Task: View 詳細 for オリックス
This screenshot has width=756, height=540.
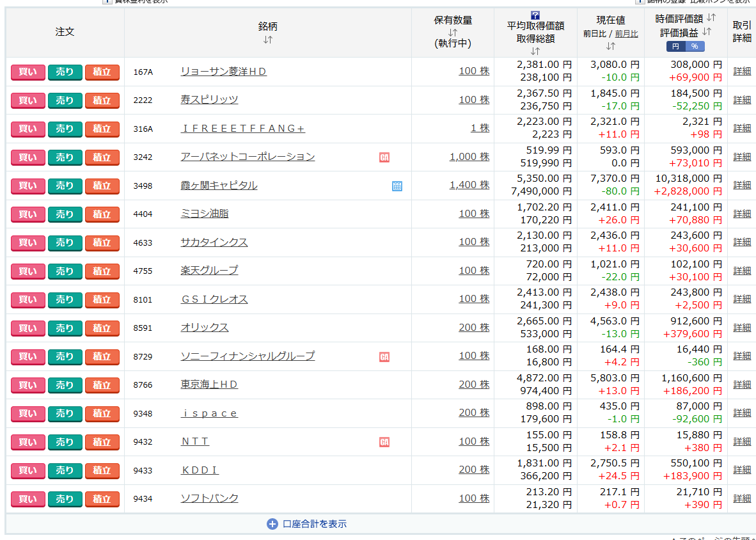Action: [742, 328]
